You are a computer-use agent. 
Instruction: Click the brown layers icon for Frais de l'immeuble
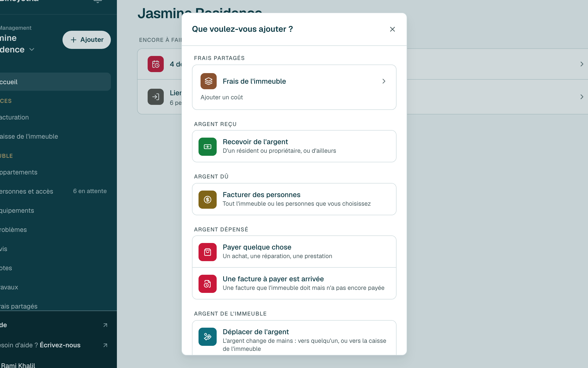(209, 81)
